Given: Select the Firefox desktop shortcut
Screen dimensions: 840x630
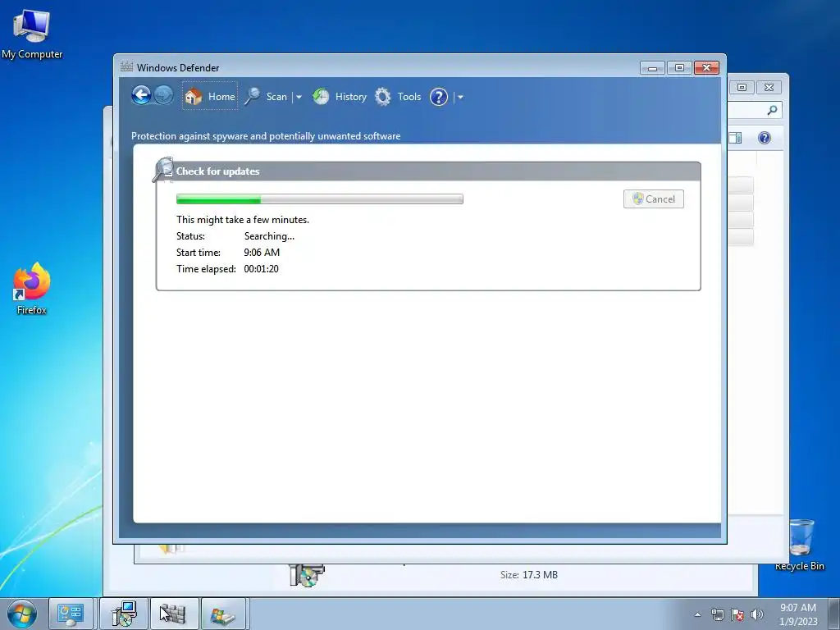Looking at the screenshot, I should 32,289.
